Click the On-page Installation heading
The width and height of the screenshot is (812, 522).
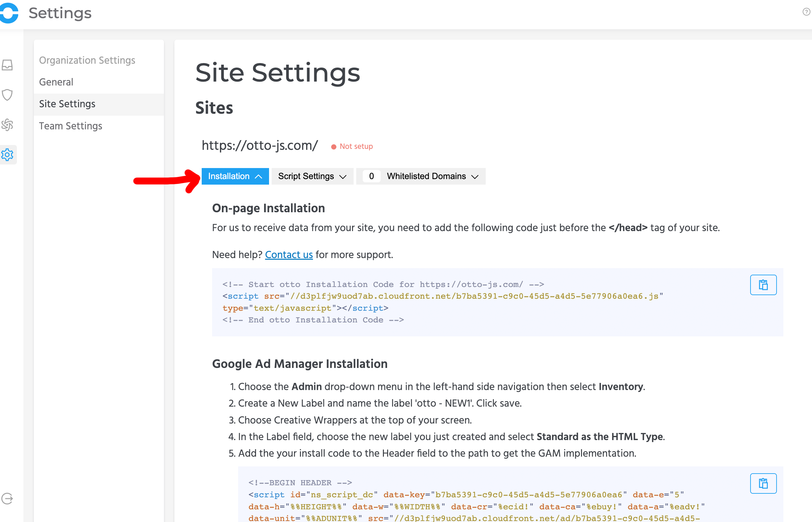[x=268, y=208]
